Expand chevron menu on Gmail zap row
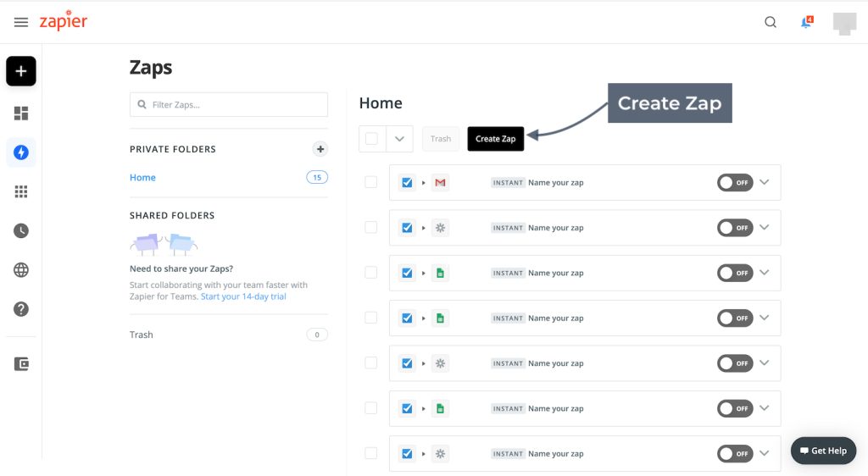The height and width of the screenshot is (476, 868). (765, 182)
